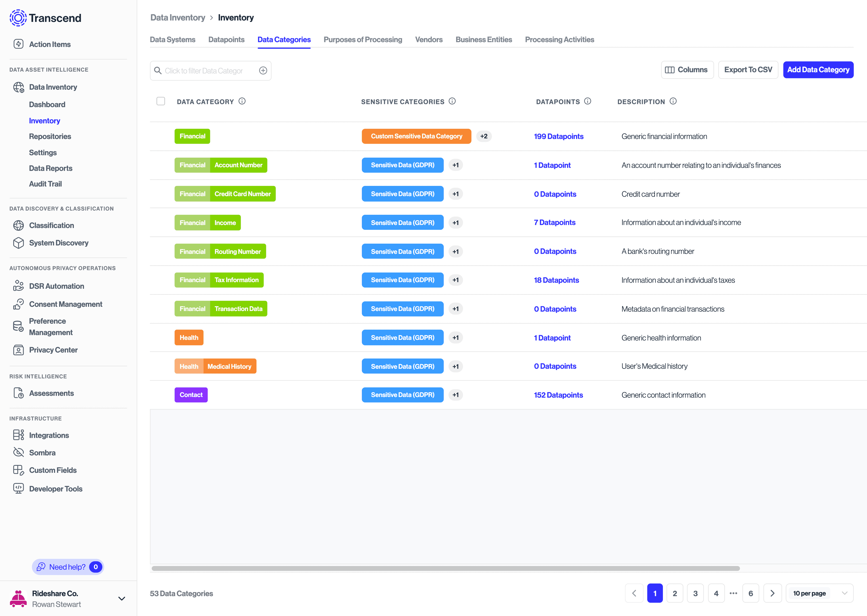
Task: Open Data Inventory via the globe icon
Action: [19, 87]
